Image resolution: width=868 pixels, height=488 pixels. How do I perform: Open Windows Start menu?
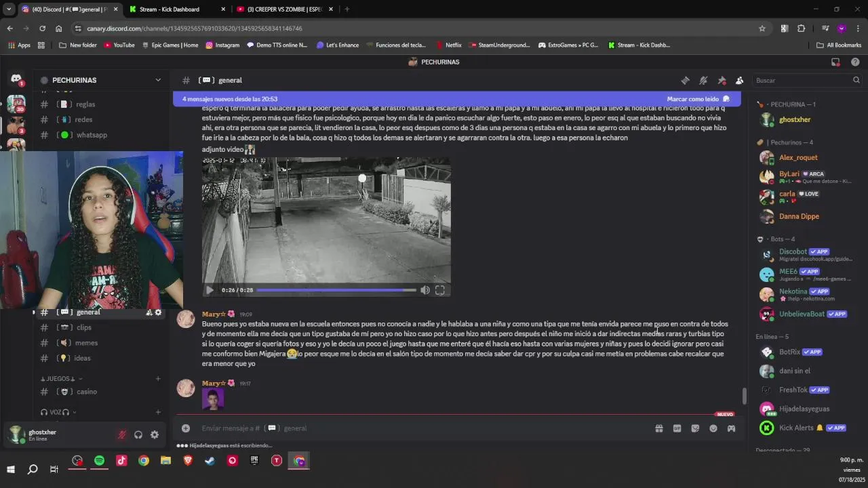point(11,469)
